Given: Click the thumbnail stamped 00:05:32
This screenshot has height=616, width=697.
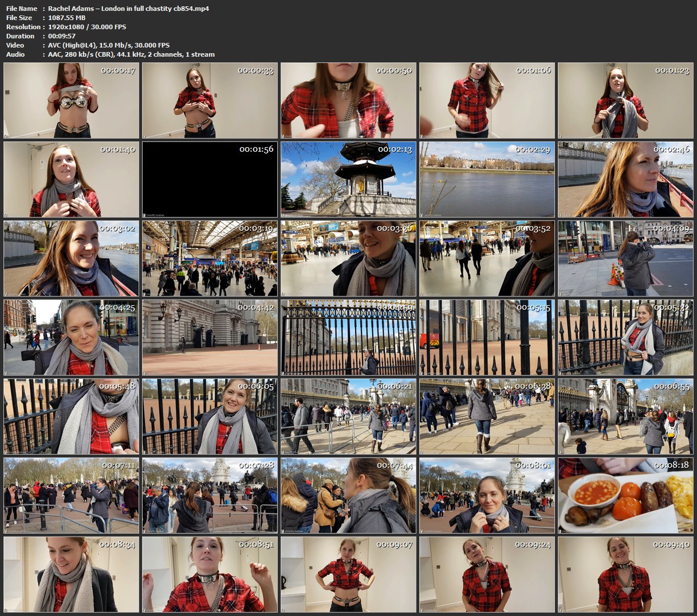Looking at the screenshot, I should point(626,338).
